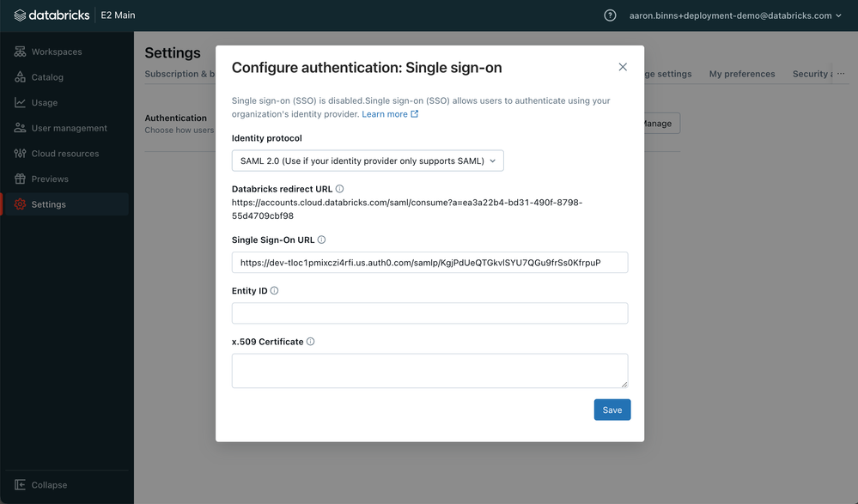This screenshot has height=504, width=858.
Task: Open the Identity protocol dropdown
Action: click(x=368, y=161)
